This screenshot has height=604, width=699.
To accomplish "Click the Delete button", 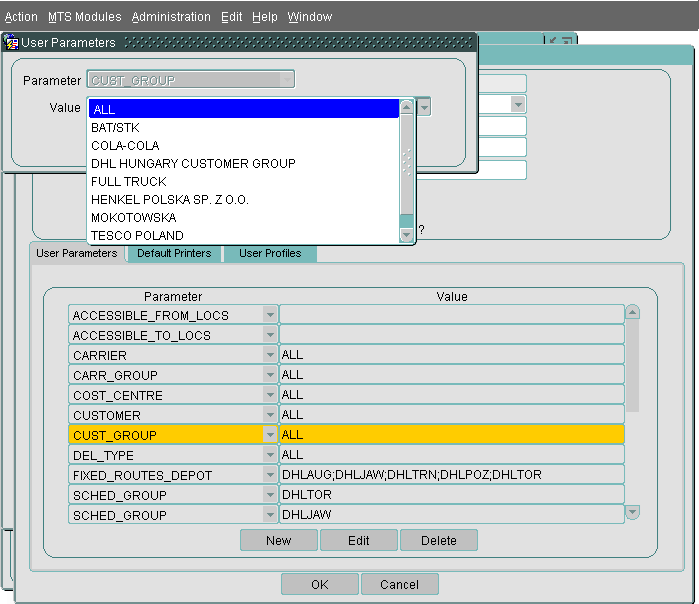I will point(439,540).
